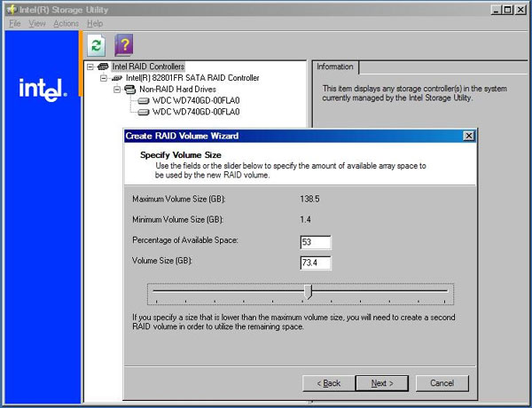Click the Maximum Volume Size (GB) label
The width and height of the screenshot is (532, 408).
click(x=179, y=200)
